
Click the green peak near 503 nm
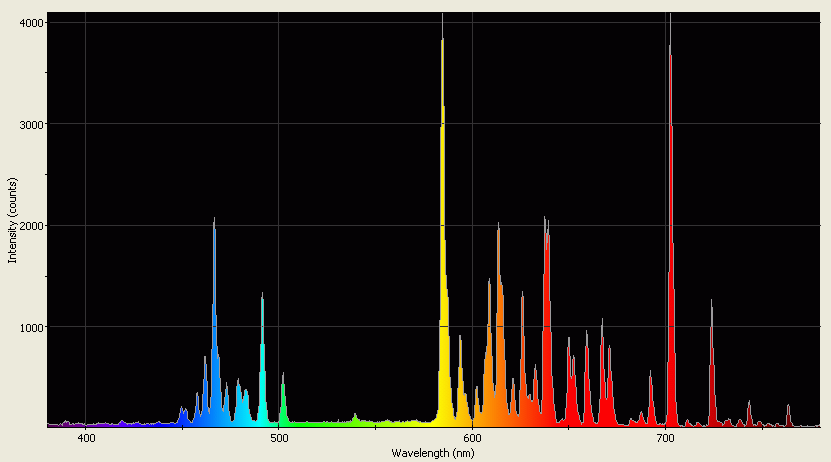click(283, 400)
